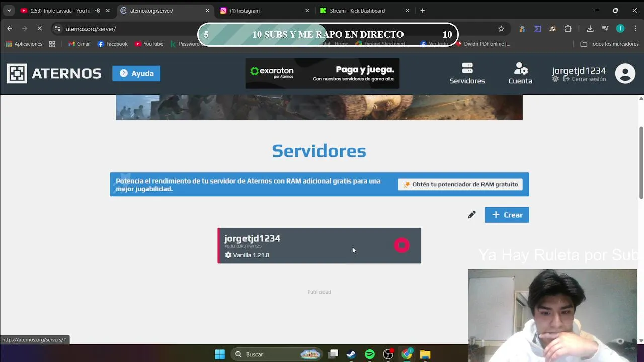Open the media controls icon in toolbar
The height and width of the screenshot is (362, 644).
605,29
